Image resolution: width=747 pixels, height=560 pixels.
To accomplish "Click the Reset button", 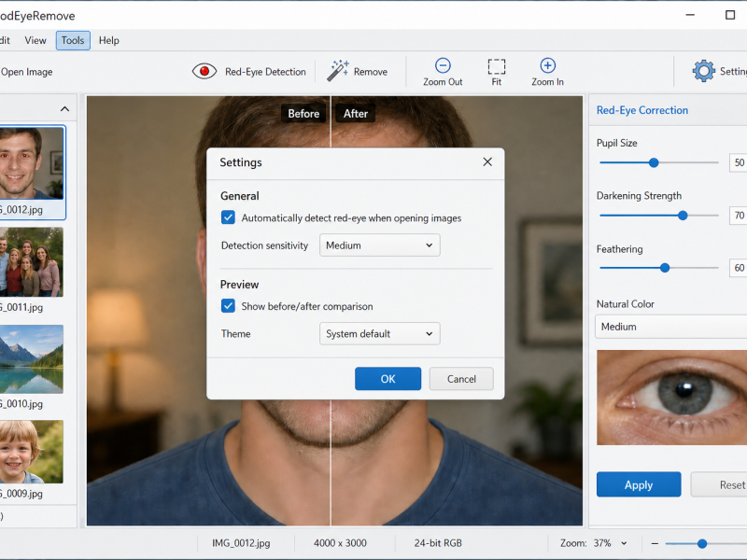I will (719, 484).
